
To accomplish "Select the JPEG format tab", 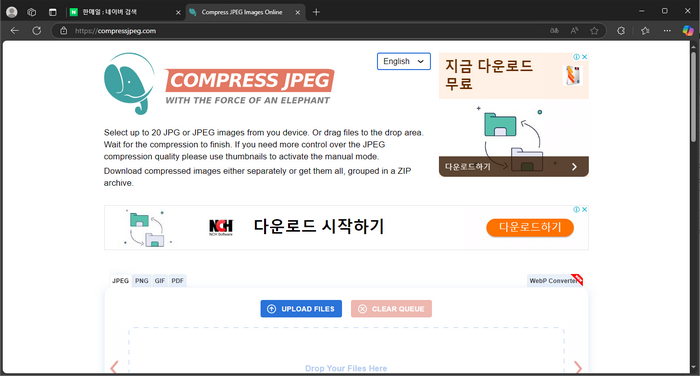I will tap(120, 281).
